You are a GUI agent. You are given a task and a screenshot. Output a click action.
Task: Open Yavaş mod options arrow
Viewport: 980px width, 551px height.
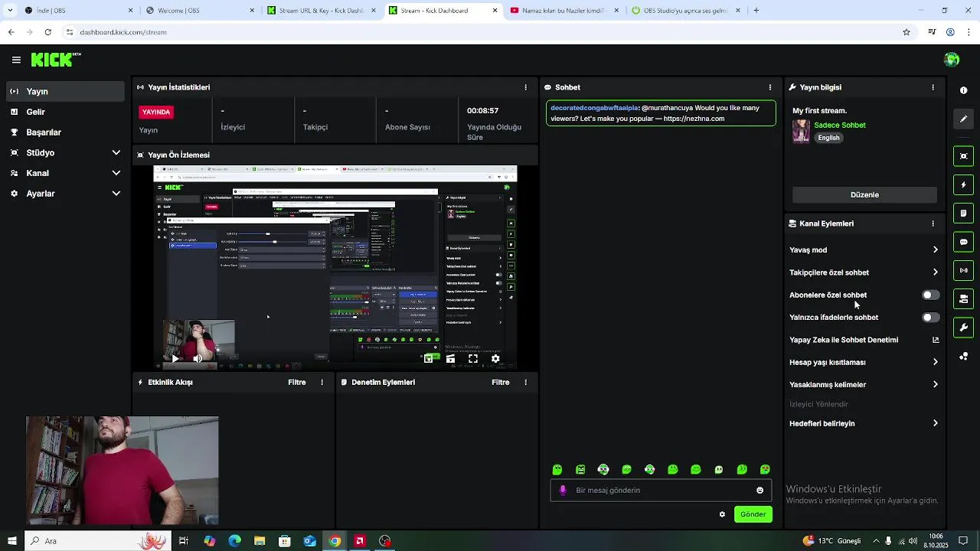[935, 249]
